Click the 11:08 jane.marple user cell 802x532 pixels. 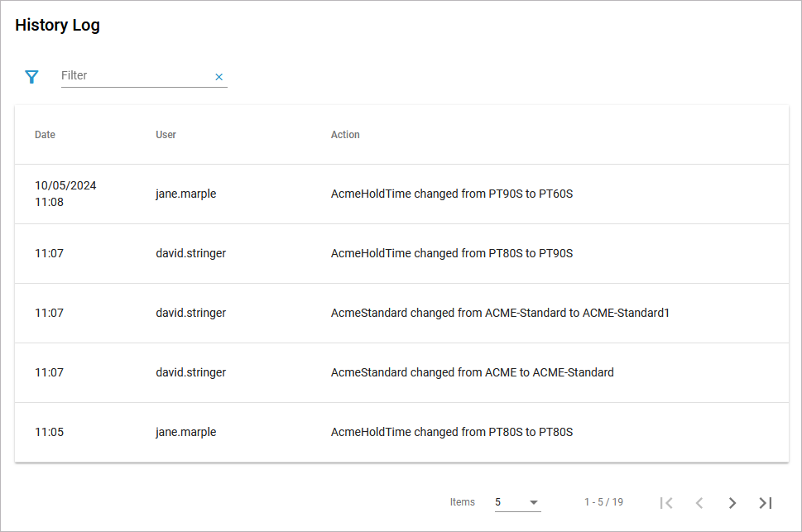pos(185,194)
